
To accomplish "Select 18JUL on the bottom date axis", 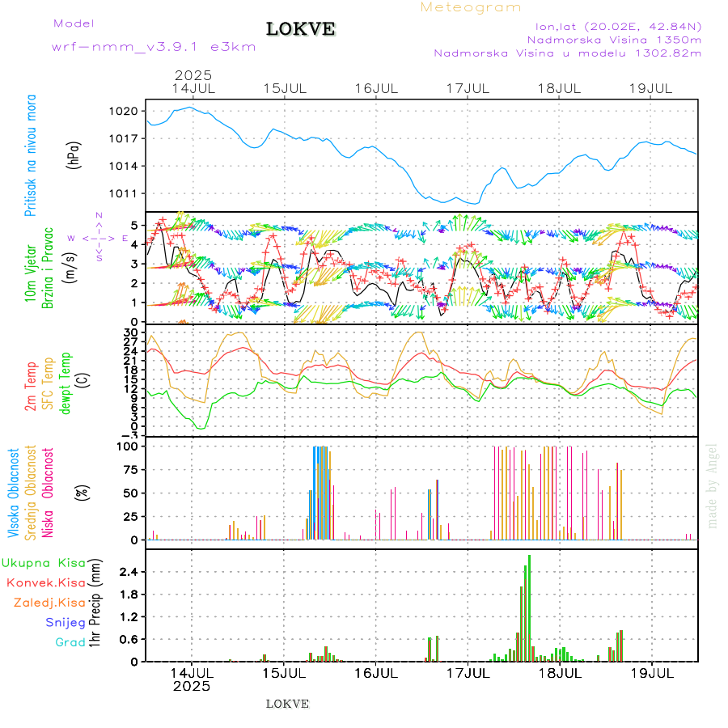I will [560, 672].
